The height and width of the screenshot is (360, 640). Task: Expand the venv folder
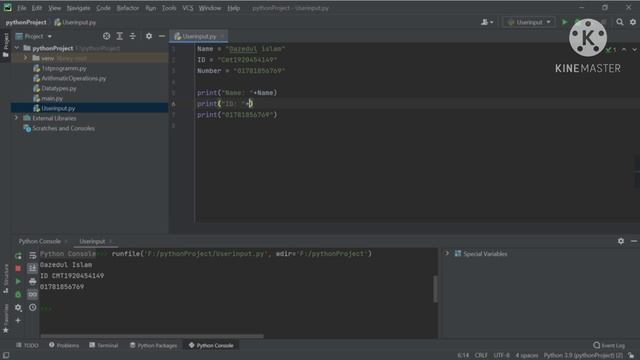coord(26,58)
